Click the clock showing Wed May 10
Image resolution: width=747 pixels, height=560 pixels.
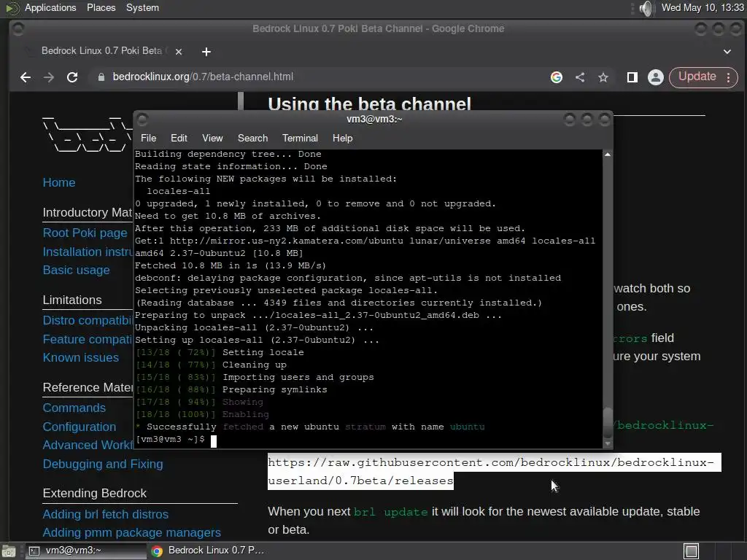(703, 7)
